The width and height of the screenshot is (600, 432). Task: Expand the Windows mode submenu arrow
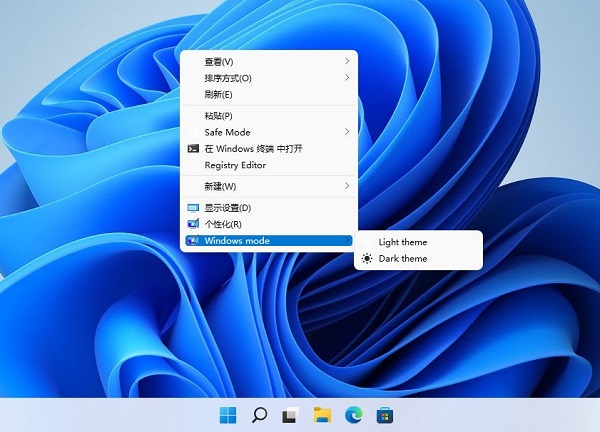point(347,240)
